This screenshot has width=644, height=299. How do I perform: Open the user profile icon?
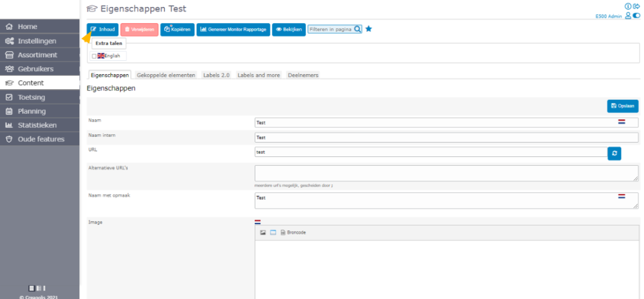click(x=627, y=16)
